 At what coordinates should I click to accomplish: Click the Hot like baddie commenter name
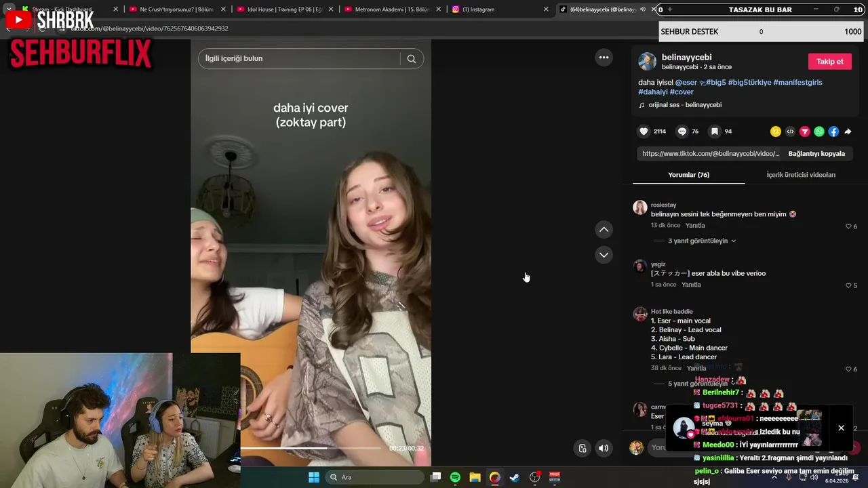click(x=671, y=312)
